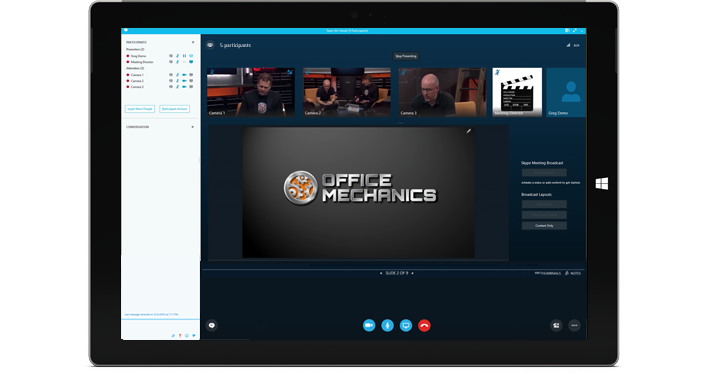The width and height of the screenshot is (713, 374).
Task: Select Meeting Director clapperboard thumbnail
Action: click(x=517, y=92)
